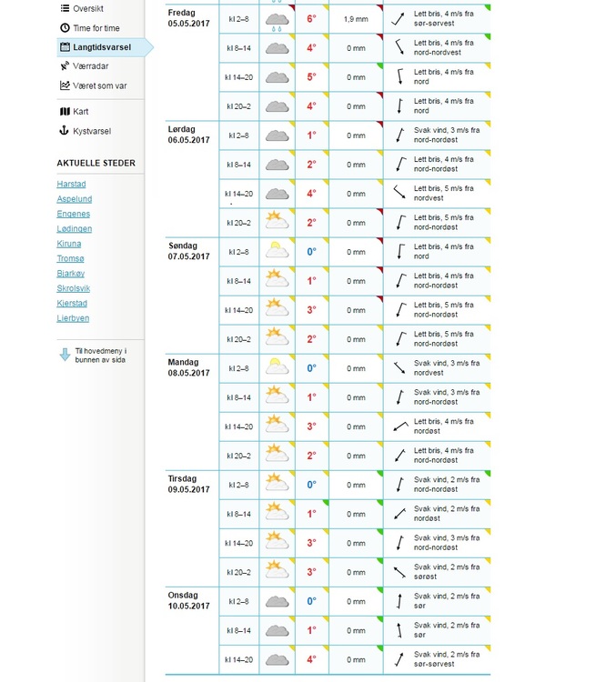Click the AKTUELLE STEDER heading
Screen dimensions: 616x682
tap(96, 163)
